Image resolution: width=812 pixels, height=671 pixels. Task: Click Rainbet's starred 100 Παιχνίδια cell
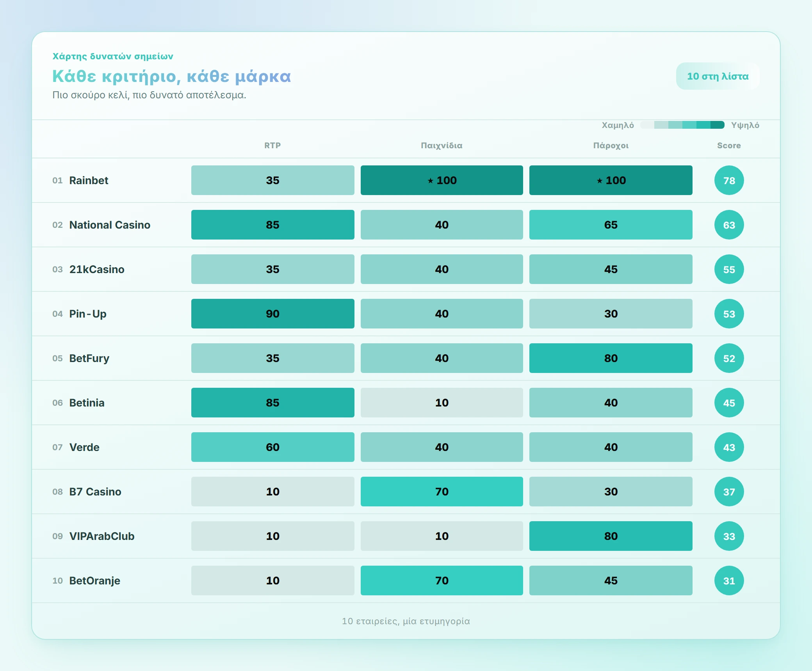point(442,180)
